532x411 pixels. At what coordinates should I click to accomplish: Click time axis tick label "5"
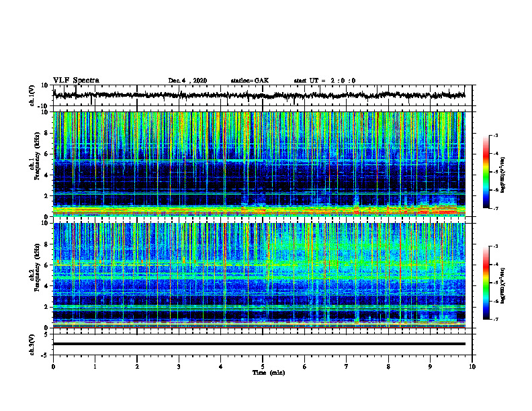tap(263, 367)
